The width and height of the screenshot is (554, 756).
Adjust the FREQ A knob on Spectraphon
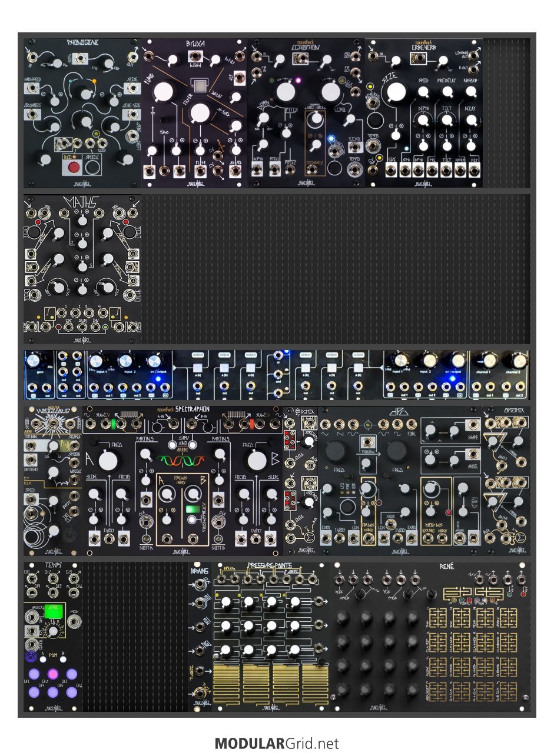[108, 461]
